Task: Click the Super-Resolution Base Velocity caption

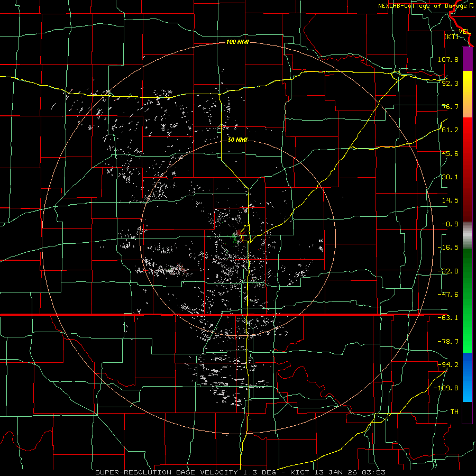Action: click(240, 472)
